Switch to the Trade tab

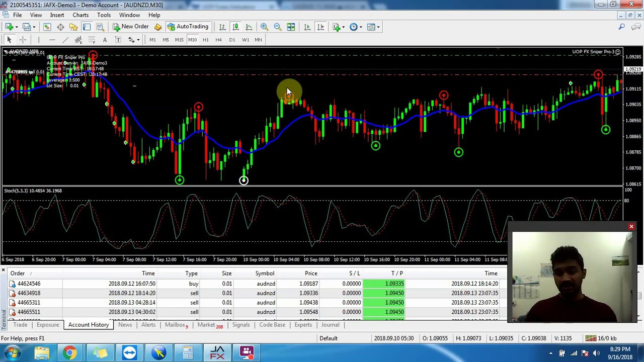(20, 325)
